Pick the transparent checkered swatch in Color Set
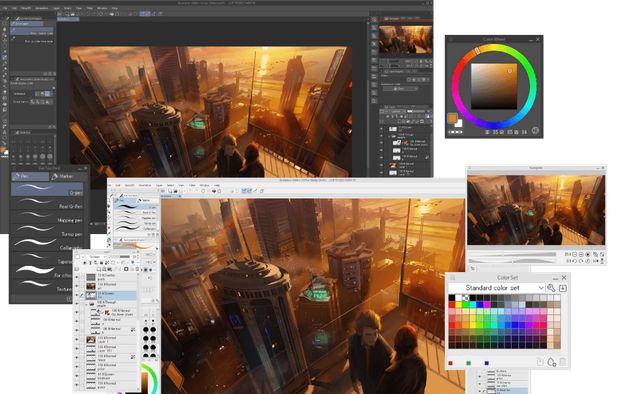618x394 pixels. coord(466,298)
